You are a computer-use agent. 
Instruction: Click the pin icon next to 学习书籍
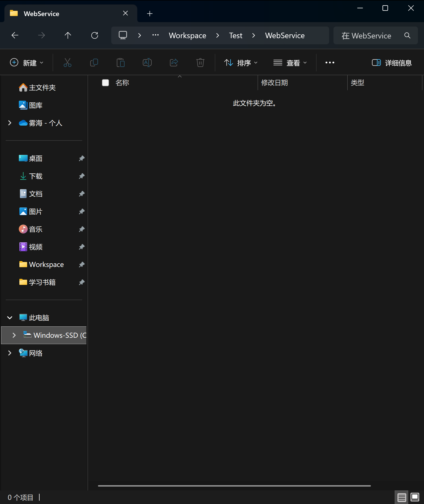coord(82,282)
